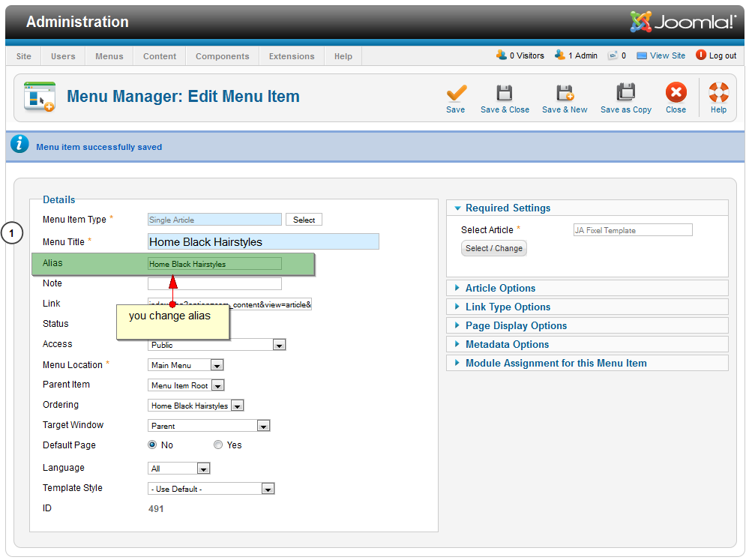
Task: Open the Components menu
Action: click(x=223, y=56)
